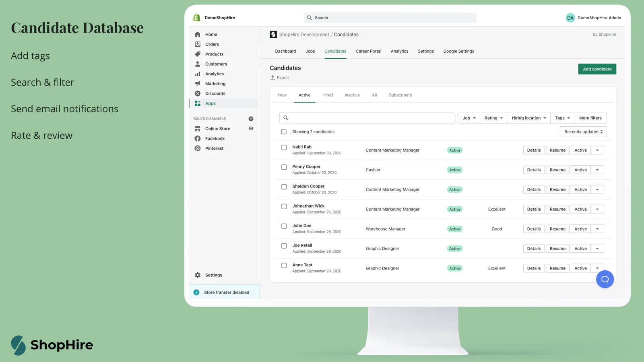Open the Recently updated sort dropdown
The width and height of the screenshot is (644, 362).
click(583, 132)
